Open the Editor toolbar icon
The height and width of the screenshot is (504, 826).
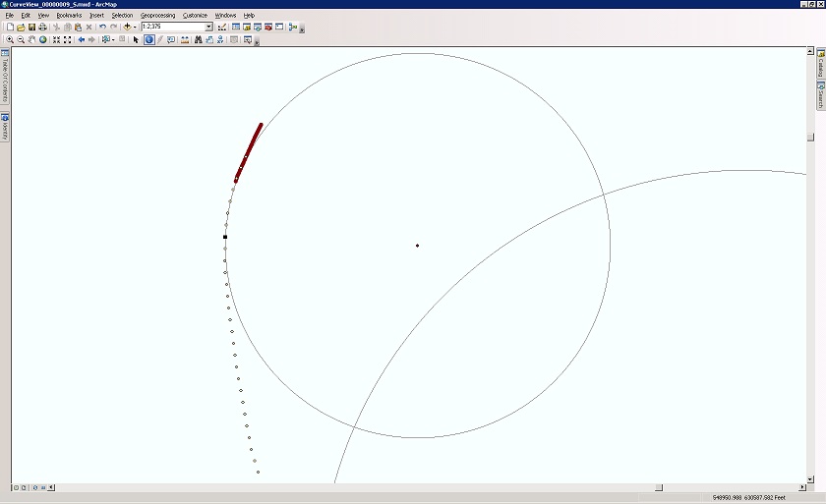click(222, 27)
